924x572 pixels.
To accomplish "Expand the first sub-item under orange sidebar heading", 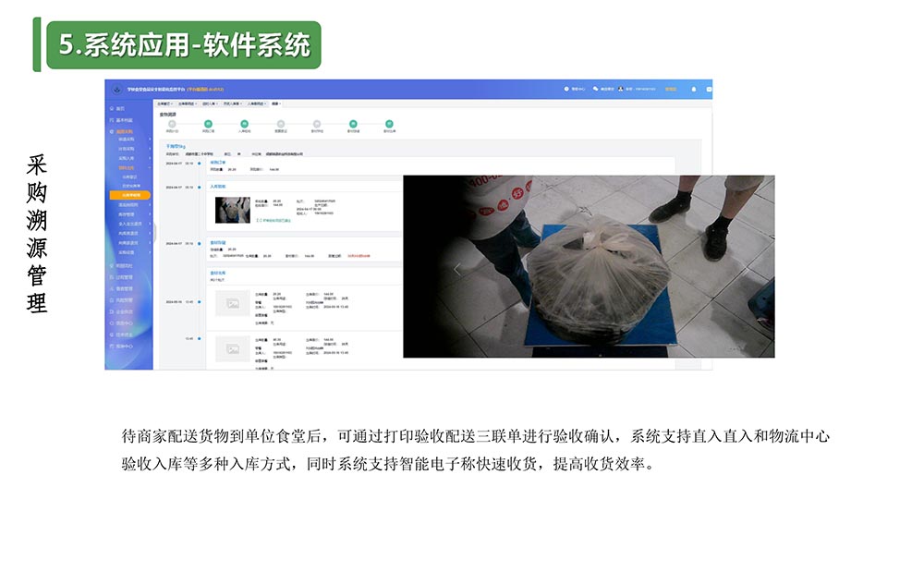I will [128, 139].
